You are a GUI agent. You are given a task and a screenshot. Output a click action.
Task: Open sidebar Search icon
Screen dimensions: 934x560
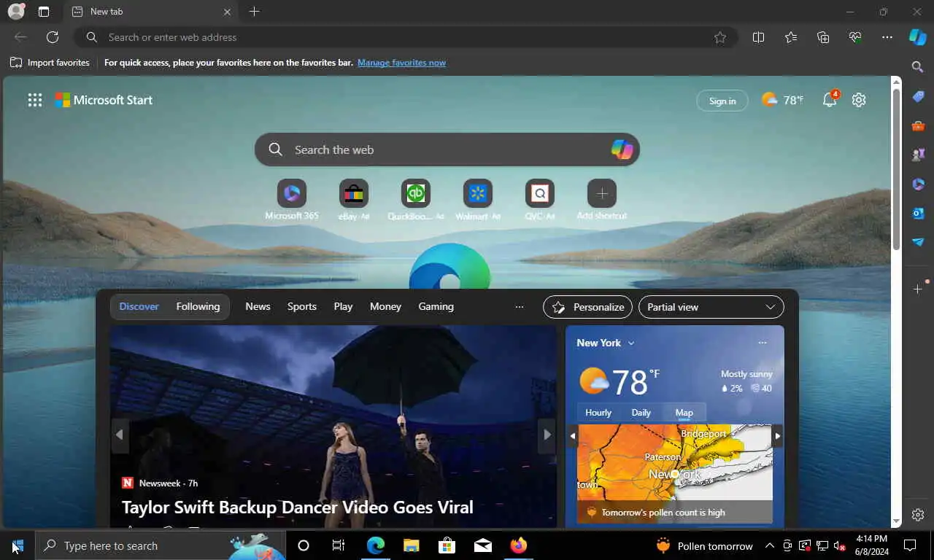pos(918,67)
